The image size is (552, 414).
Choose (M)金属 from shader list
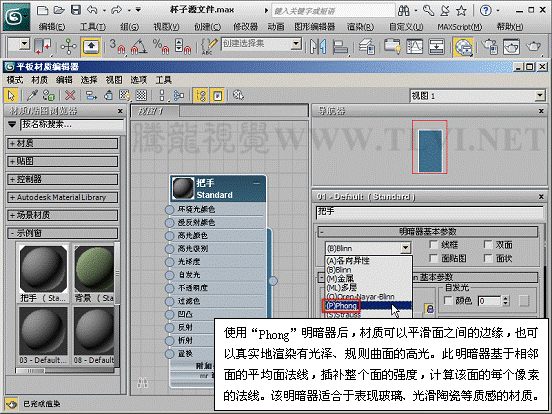pos(367,278)
